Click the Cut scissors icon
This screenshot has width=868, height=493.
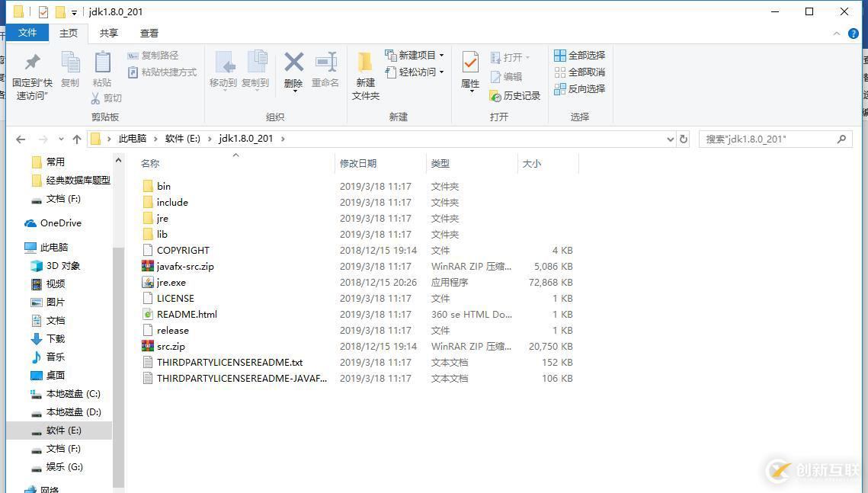tap(96, 98)
